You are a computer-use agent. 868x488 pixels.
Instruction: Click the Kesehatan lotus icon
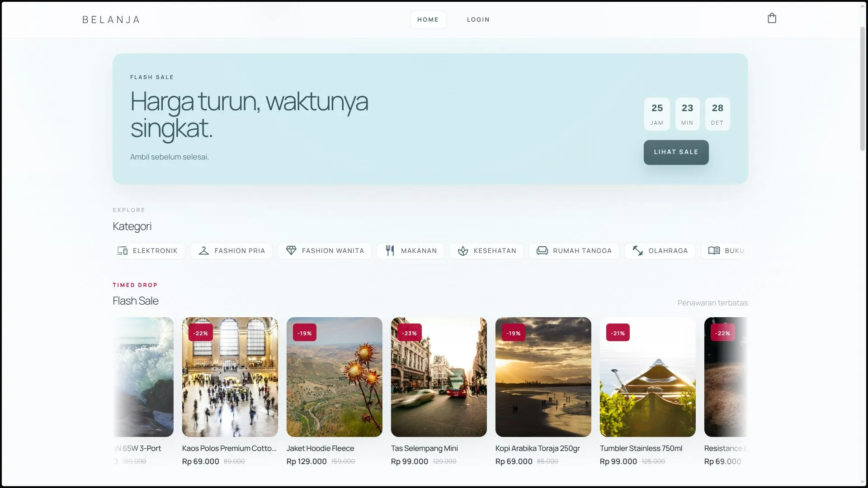(x=463, y=251)
